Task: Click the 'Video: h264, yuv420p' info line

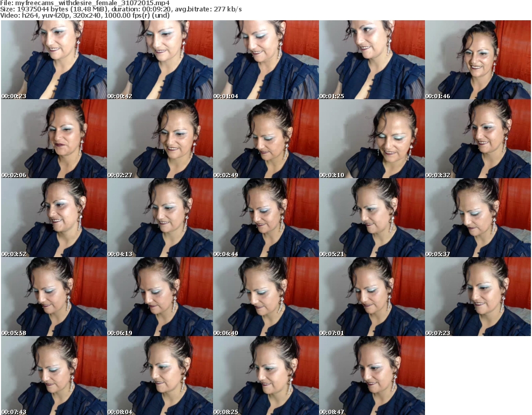Action: point(85,15)
